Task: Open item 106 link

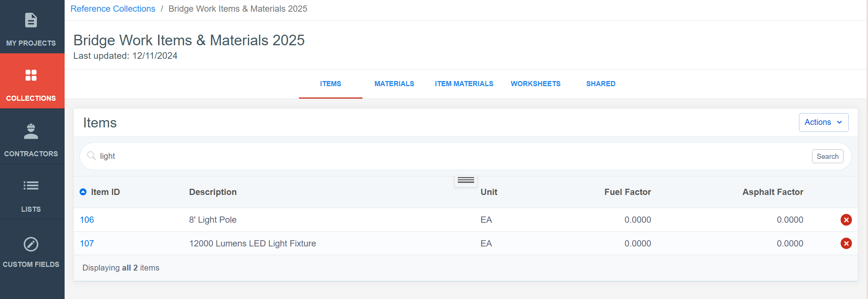Action: pyautogui.click(x=87, y=220)
